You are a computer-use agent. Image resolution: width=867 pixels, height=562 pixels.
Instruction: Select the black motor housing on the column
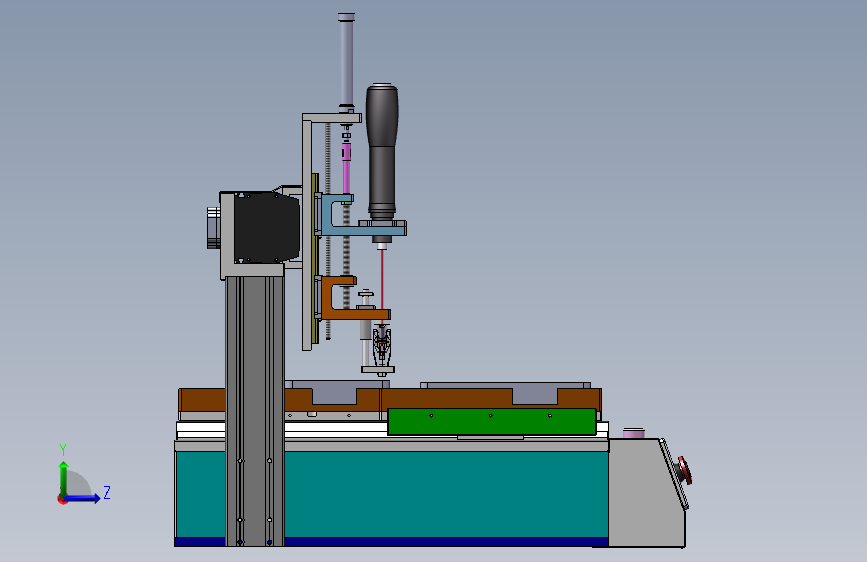tap(267, 227)
